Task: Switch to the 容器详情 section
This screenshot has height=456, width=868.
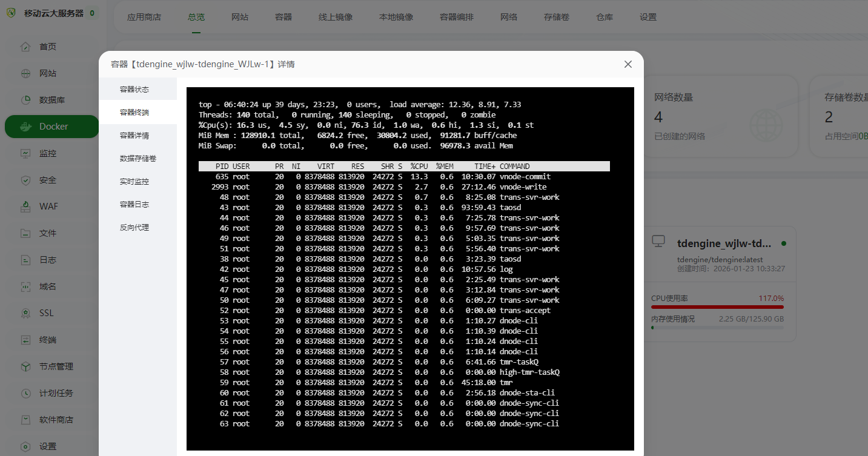Action: coord(134,136)
